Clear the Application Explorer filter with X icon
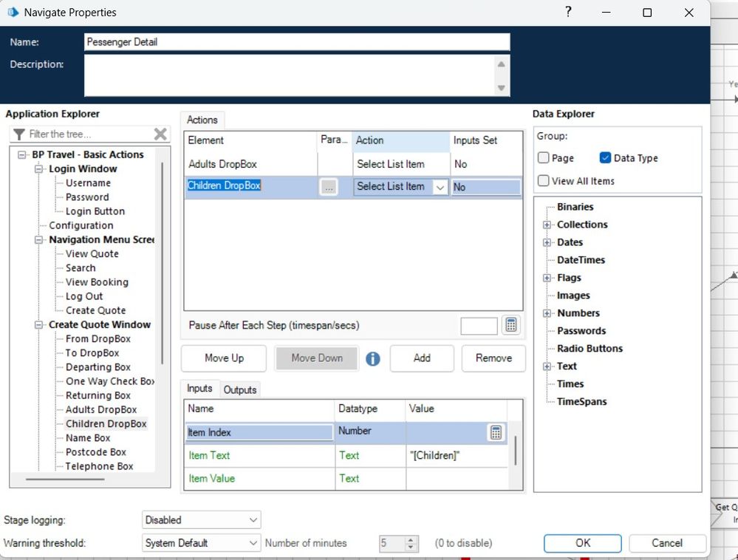This screenshot has height=560, width=738. pos(160,134)
